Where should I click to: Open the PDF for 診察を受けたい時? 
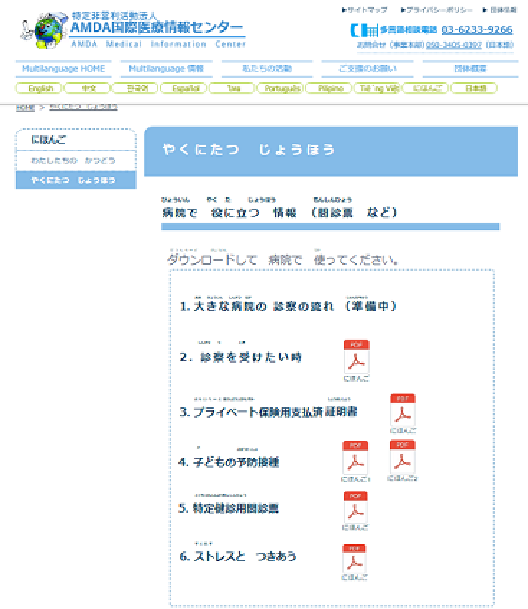tap(356, 357)
